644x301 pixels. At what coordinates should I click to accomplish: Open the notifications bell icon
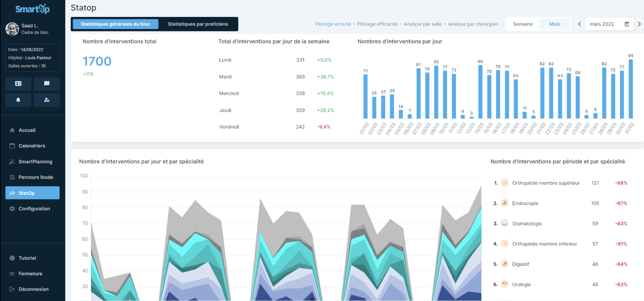pyautogui.click(x=18, y=100)
